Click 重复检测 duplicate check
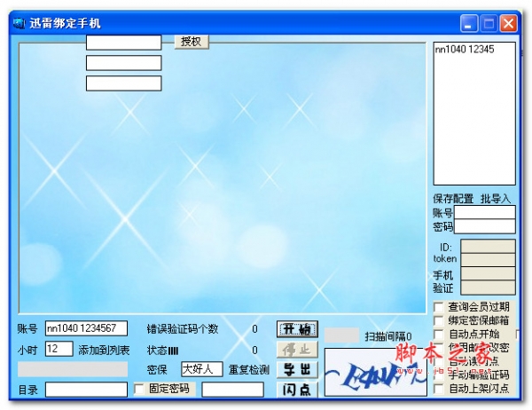The width and height of the screenshot is (532, 410). (249, 369)
